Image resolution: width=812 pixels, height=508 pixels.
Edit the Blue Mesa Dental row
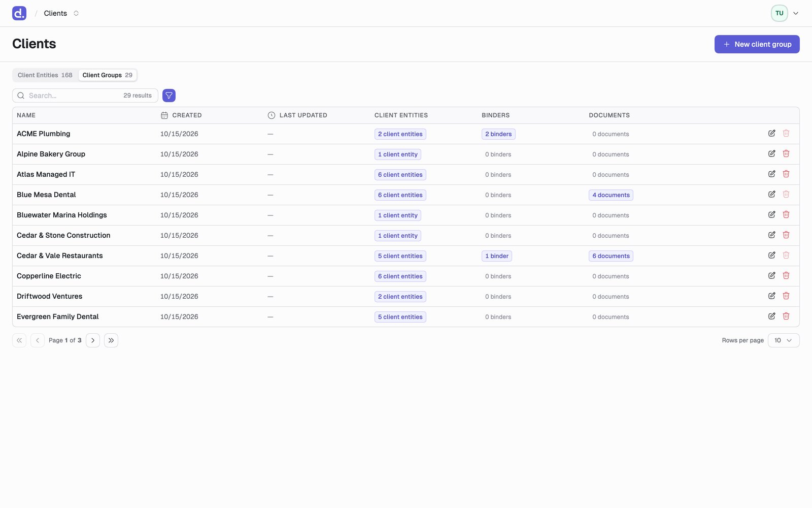[771, 194]
